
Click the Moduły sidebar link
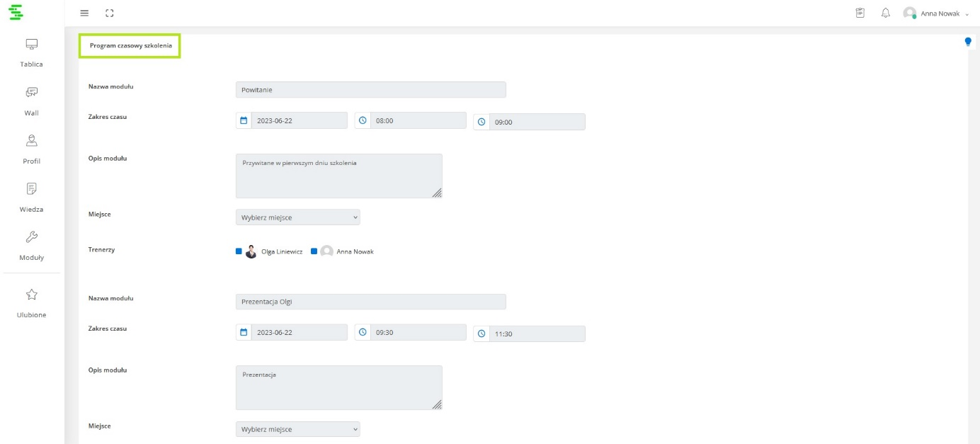31,245
